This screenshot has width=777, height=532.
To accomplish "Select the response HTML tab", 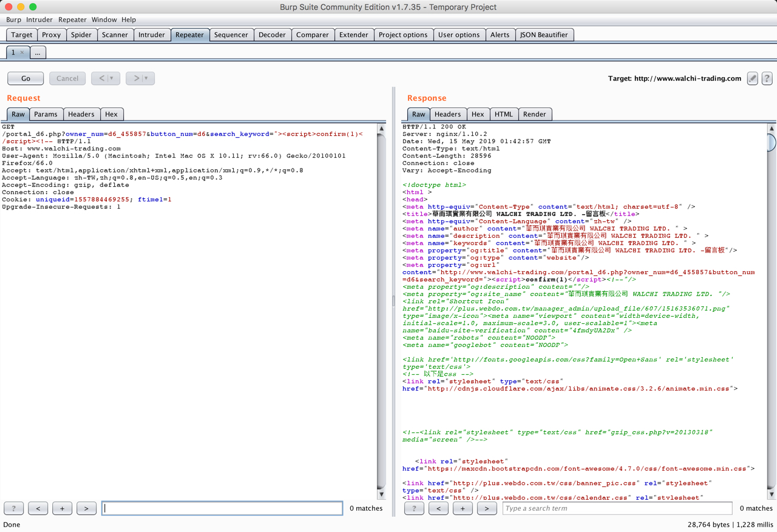I will 503,114.
